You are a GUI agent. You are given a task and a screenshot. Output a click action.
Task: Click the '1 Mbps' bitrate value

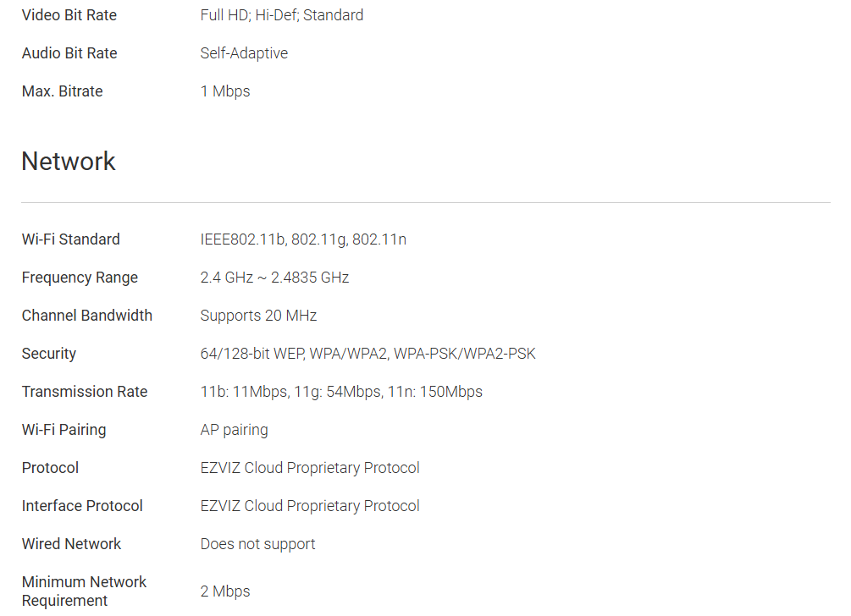[225, 91]
